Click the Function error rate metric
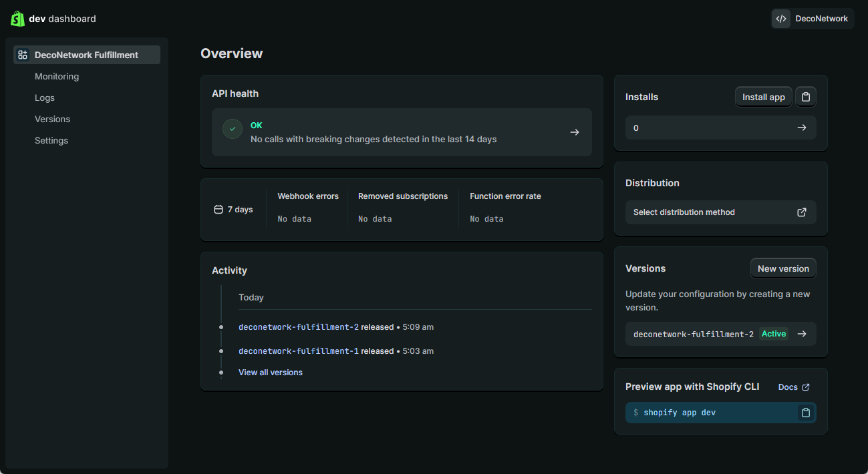This screenshot has height=474, width=868. pos(505,207)
